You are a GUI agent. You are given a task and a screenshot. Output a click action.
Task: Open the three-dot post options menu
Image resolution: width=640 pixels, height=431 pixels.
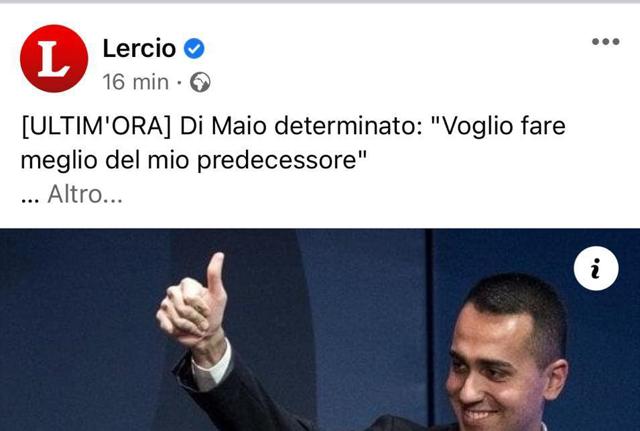click(x=606, y=41)
